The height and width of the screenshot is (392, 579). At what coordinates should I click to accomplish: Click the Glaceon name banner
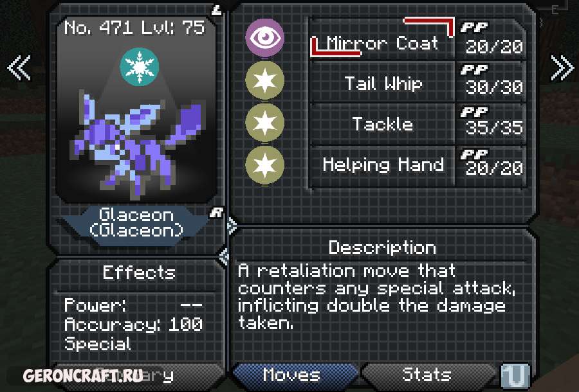pos(136,224)
